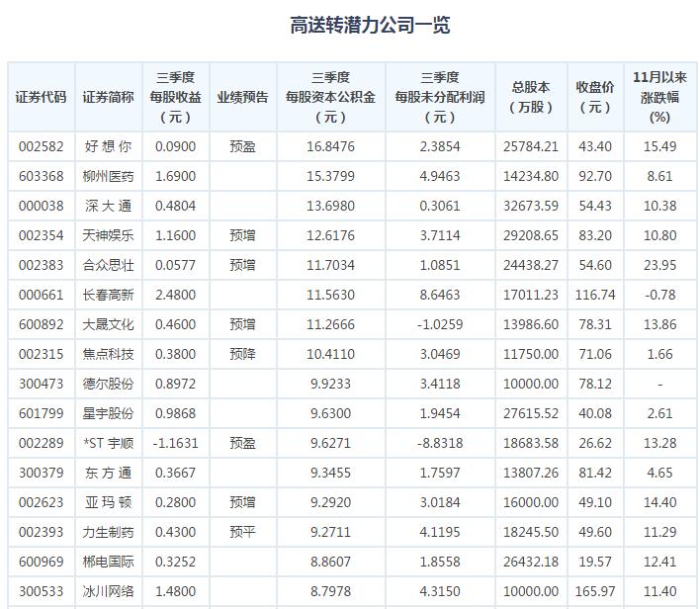Select stock code 300533
Screen dimensions: 700x609
(x=42, y=591)
